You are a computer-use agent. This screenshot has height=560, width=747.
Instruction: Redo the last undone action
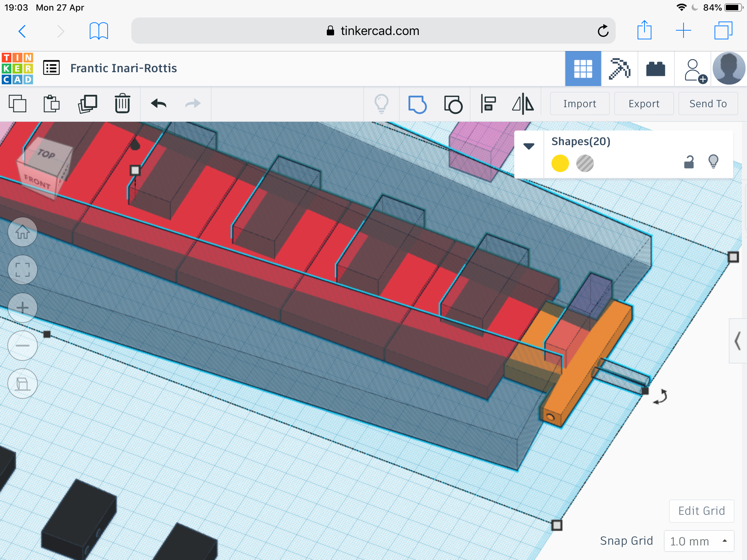coord(193,104)
